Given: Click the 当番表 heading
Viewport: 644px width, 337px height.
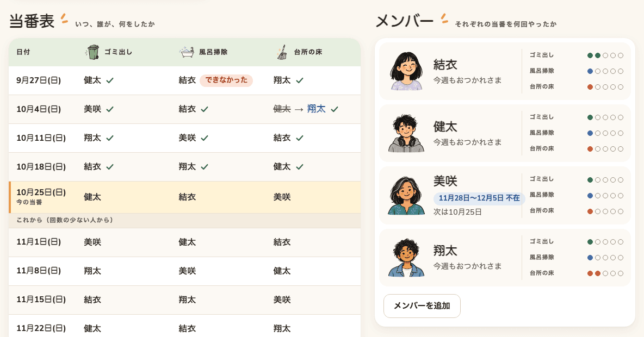Looking at the screenshot, I should (32, 21).
